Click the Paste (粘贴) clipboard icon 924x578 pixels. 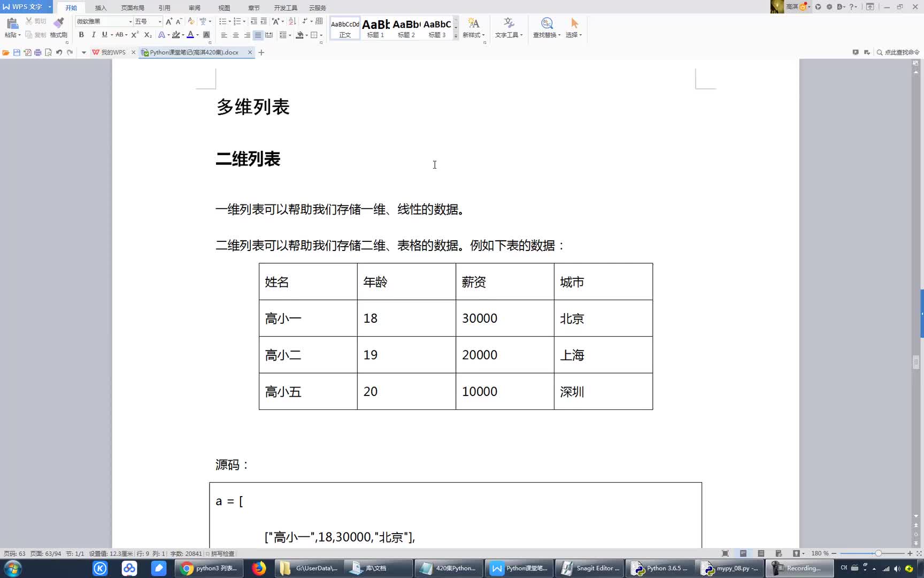[12, 23]
